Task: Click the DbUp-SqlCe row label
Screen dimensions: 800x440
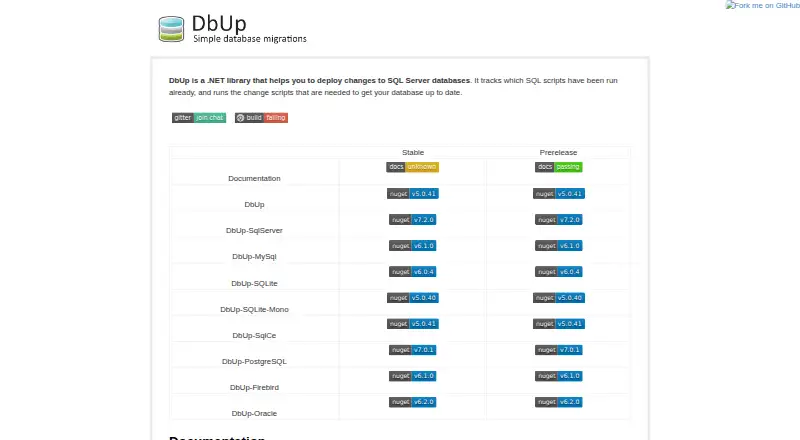Action: [x=254, y=335]
